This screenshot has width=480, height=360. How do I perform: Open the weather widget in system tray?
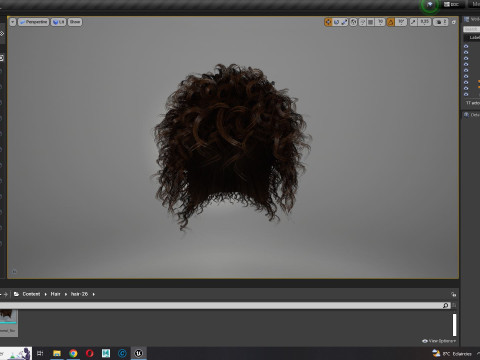(452, 353)
